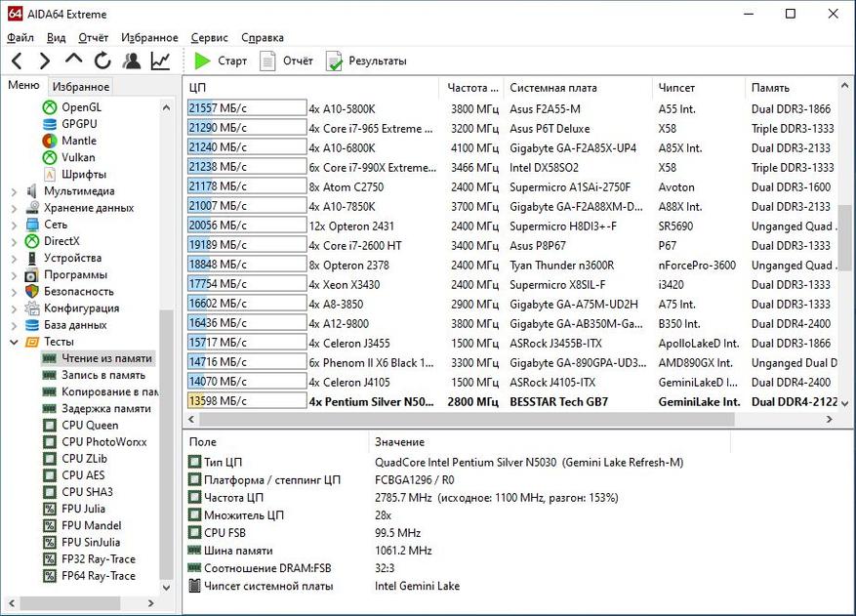Refresh using the circular arrow icon
Viewport: 856px width, 616px height.
[x=102, y=61]
